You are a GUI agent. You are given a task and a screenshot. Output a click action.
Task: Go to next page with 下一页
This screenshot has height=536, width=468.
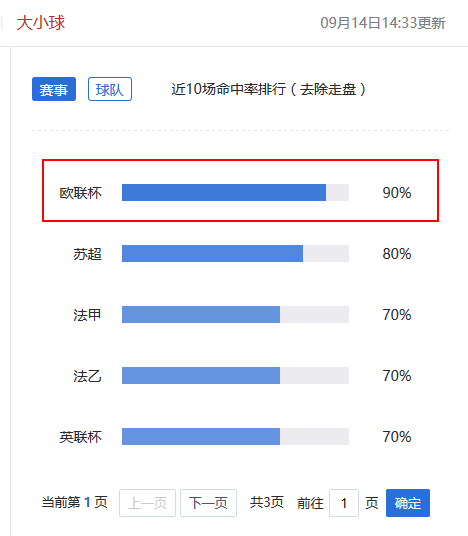209,503
